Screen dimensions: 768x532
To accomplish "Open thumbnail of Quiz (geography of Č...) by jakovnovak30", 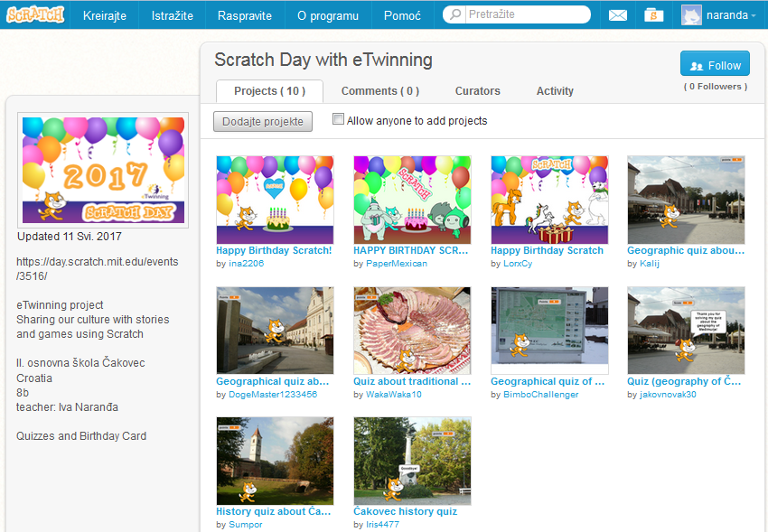I will pos(686,331).
